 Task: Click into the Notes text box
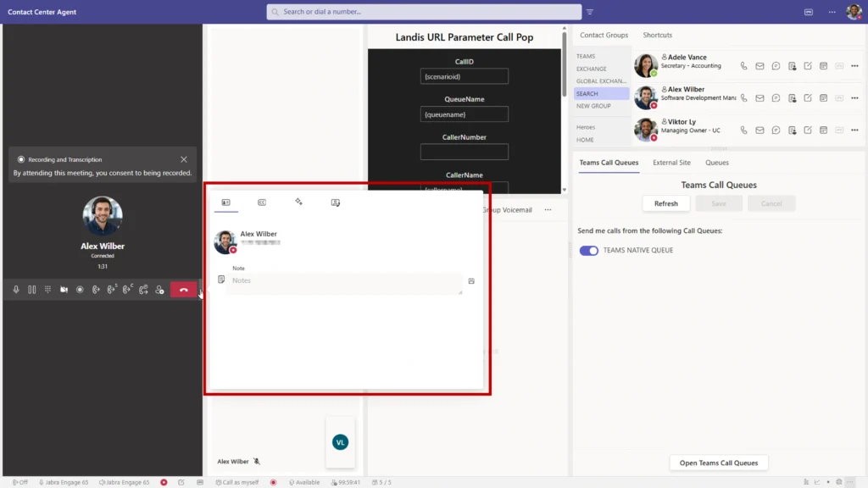[344, 283]
